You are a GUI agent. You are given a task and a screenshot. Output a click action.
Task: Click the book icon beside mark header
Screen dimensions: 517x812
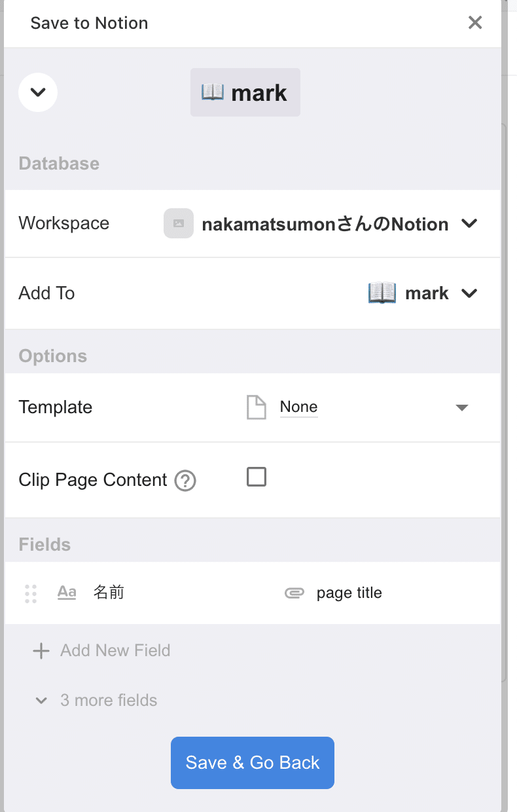point(213,92)
